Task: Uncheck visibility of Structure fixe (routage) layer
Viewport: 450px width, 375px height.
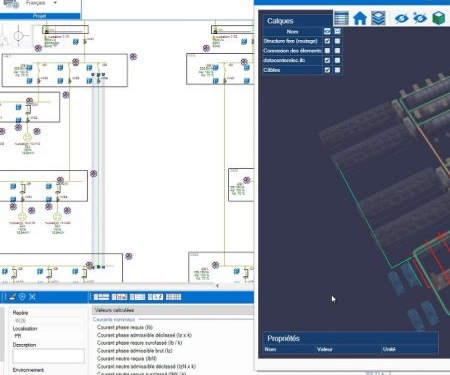Action: click(327, 41)
